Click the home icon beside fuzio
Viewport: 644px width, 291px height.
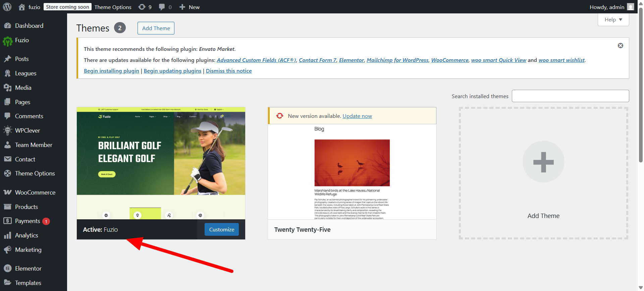pos(22,7)
